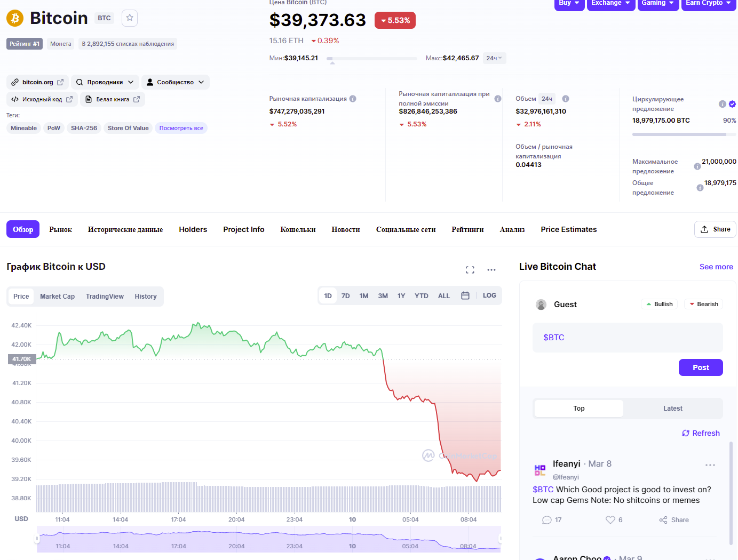Open the bitcoin.org website link

tap(37, 82)
